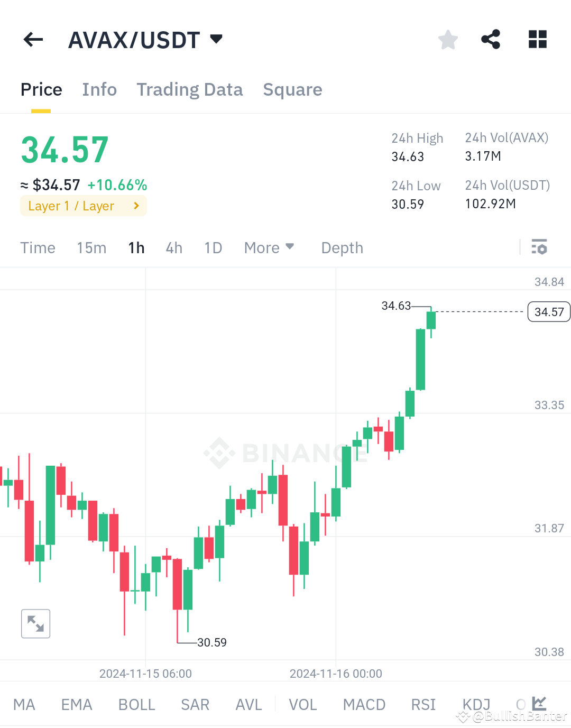Open the share options icon
This screenshot has height=728, width=571.
point(491,39)
